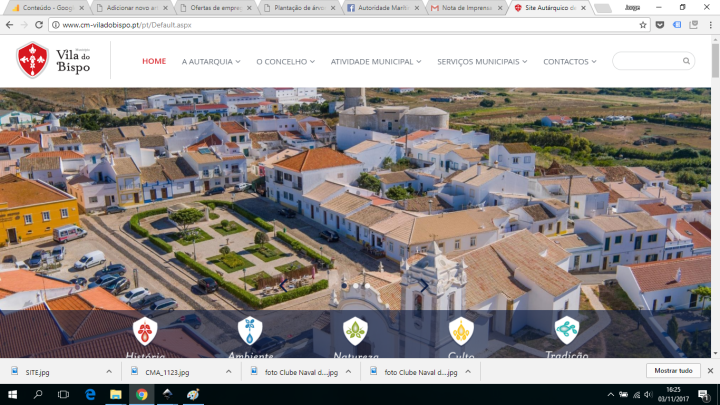Open Google Chrome from the taskbar
Viewport: 720px width, 405px height.
tap(142, 394)
